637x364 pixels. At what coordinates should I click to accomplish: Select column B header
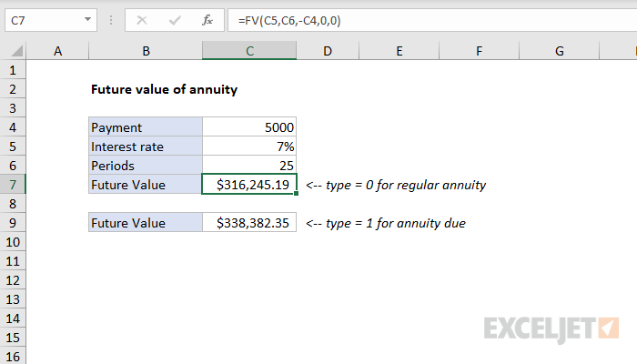point(146,51)
